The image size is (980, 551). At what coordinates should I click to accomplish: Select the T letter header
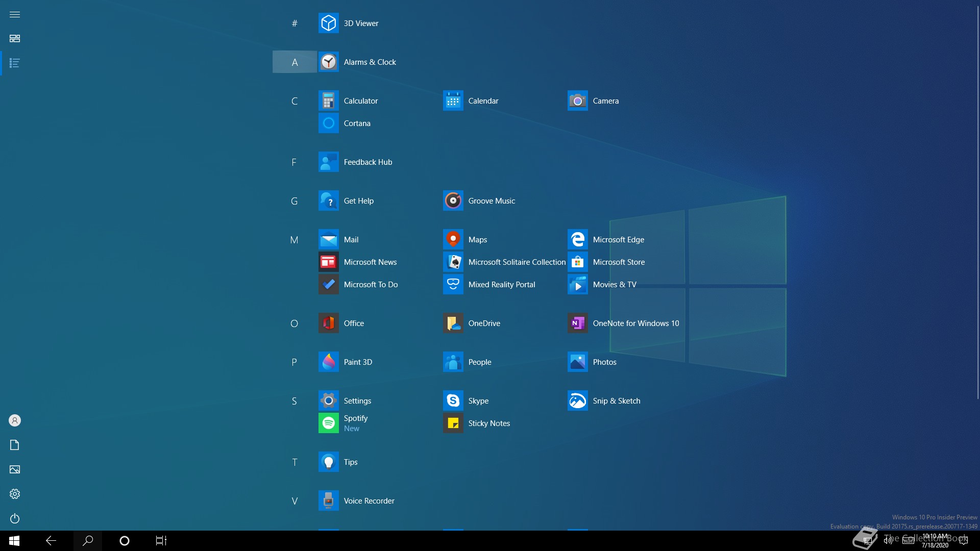coord(295,462)
